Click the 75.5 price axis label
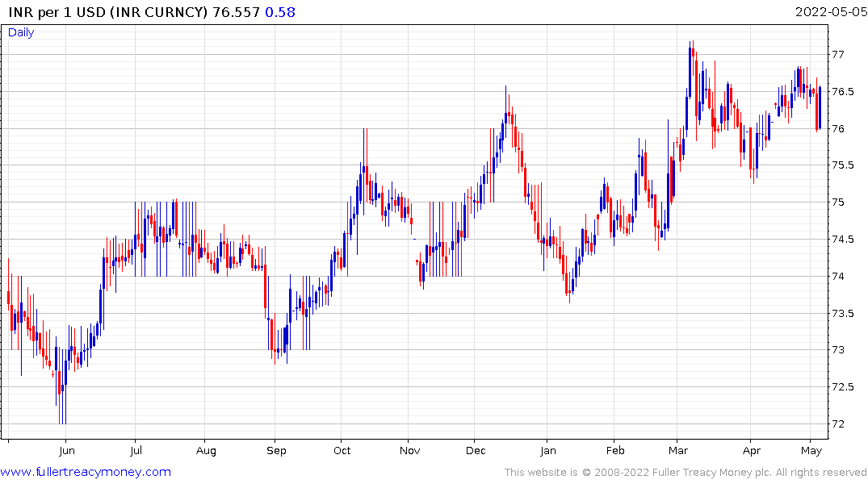This screenshot has width=868, height=484. pos(842,165)
